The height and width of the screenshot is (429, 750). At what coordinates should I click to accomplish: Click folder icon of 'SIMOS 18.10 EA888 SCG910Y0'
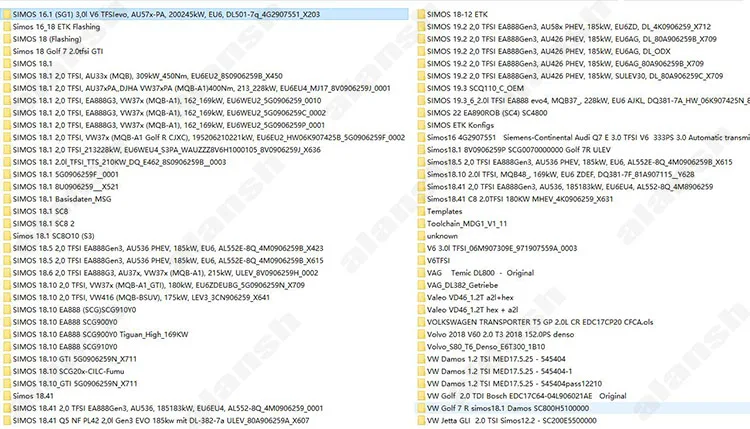(7, 347)
